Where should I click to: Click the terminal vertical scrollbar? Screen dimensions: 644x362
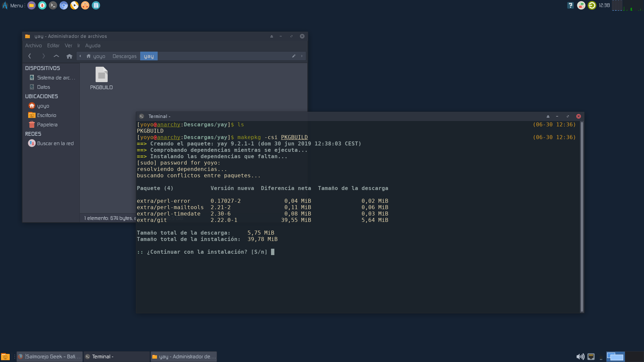pyautogui.click(x=582, y=217)
